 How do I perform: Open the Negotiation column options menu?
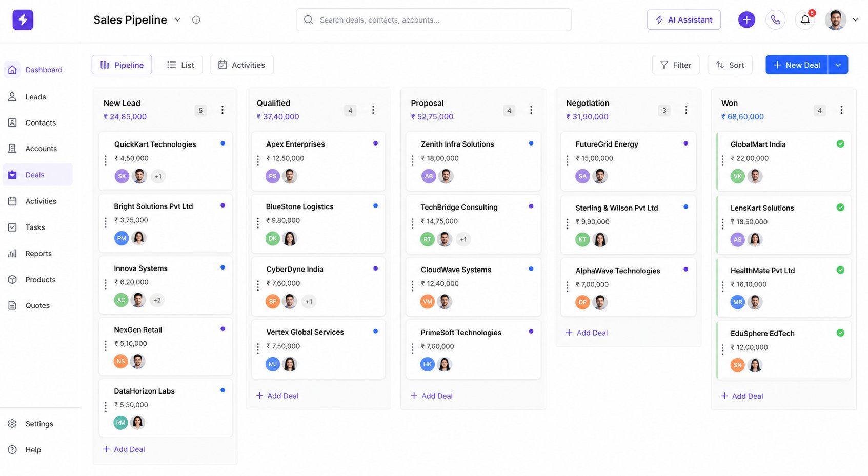pyautogui.click(x=686, y=110)
